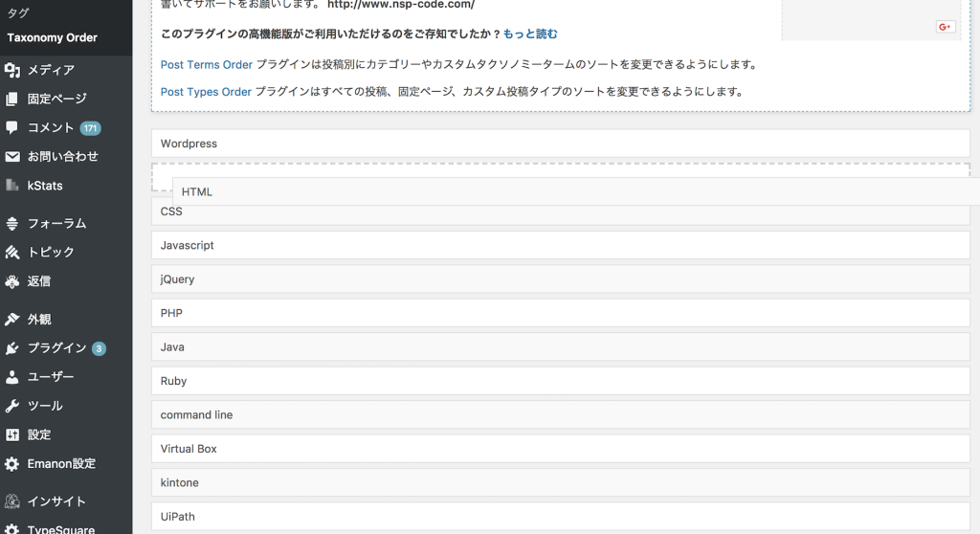
Task: Follow the Post Terms Order link
Action: 207,64
